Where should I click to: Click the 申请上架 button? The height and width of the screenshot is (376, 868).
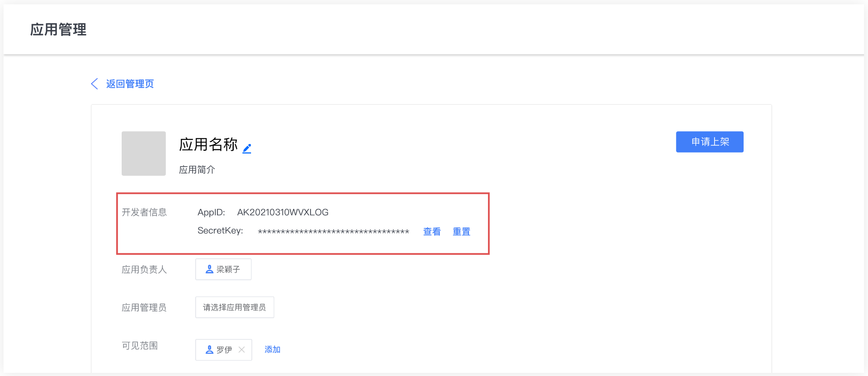[710, 142]
